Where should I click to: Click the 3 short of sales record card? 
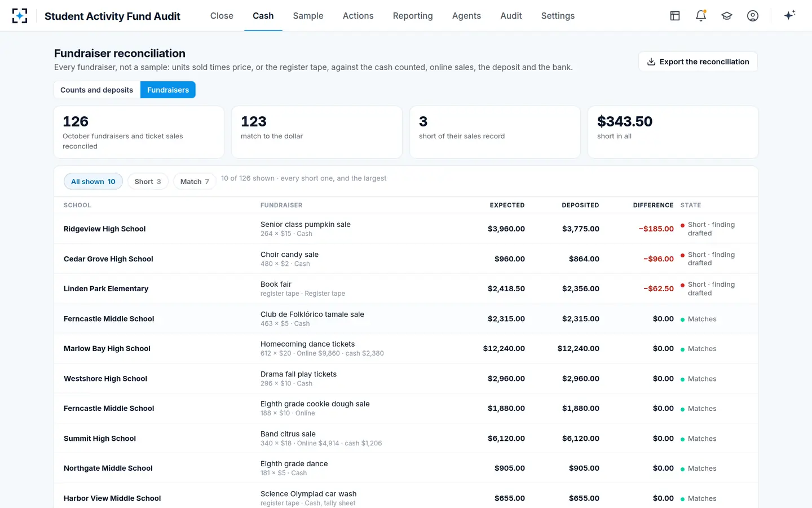click(495, 132)
